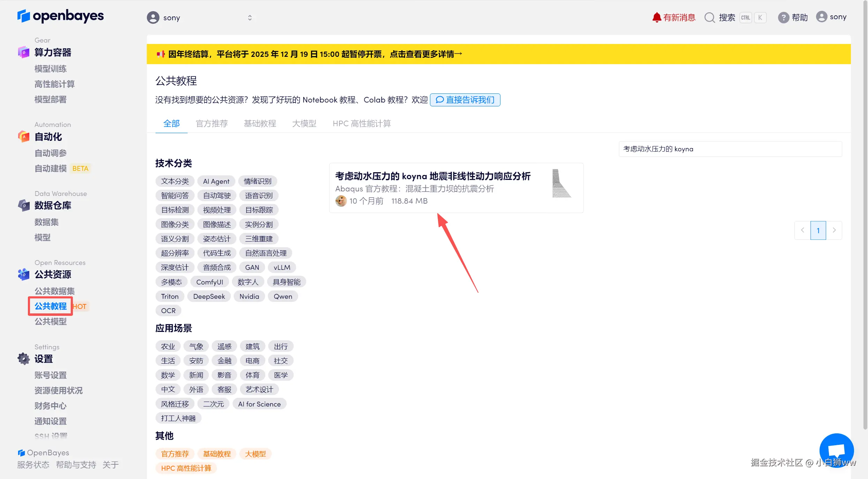Viewport: 868px width, 479px height.
Task: Open search via magnifier icon
Action: pos(709,17)
